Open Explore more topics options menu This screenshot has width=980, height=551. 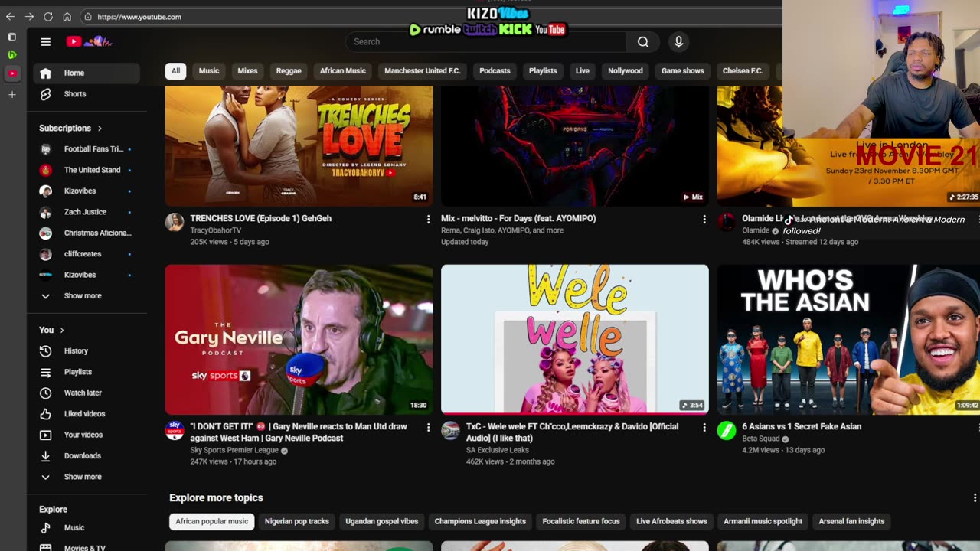point(975,497)
